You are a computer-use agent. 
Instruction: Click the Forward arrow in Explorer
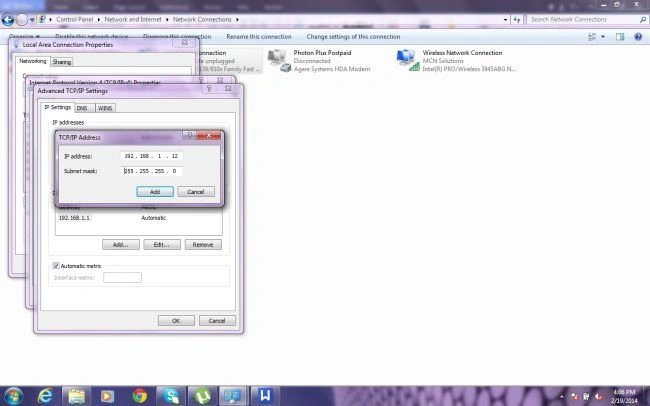click(x=22, y=19)
